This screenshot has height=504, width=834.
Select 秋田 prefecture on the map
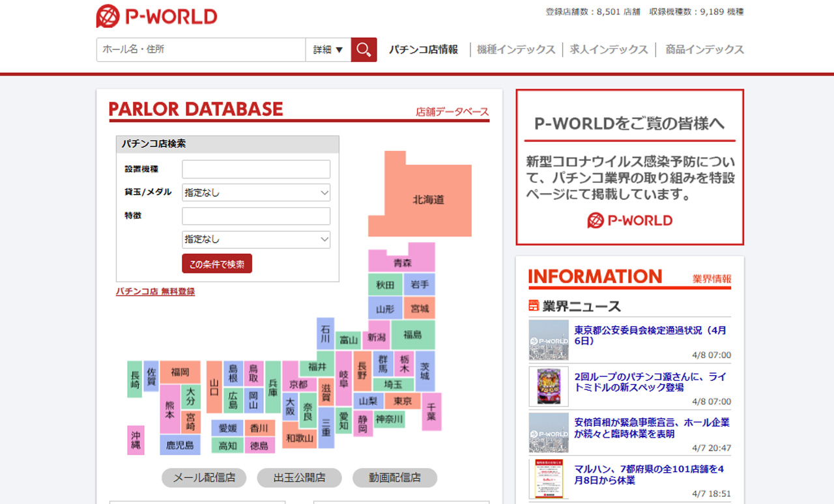point(385,285)
